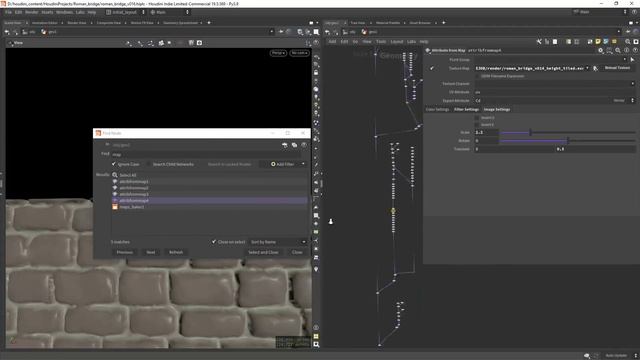Click the Next button in Find Node
The image size is (640, 360).
coord(151,252)
